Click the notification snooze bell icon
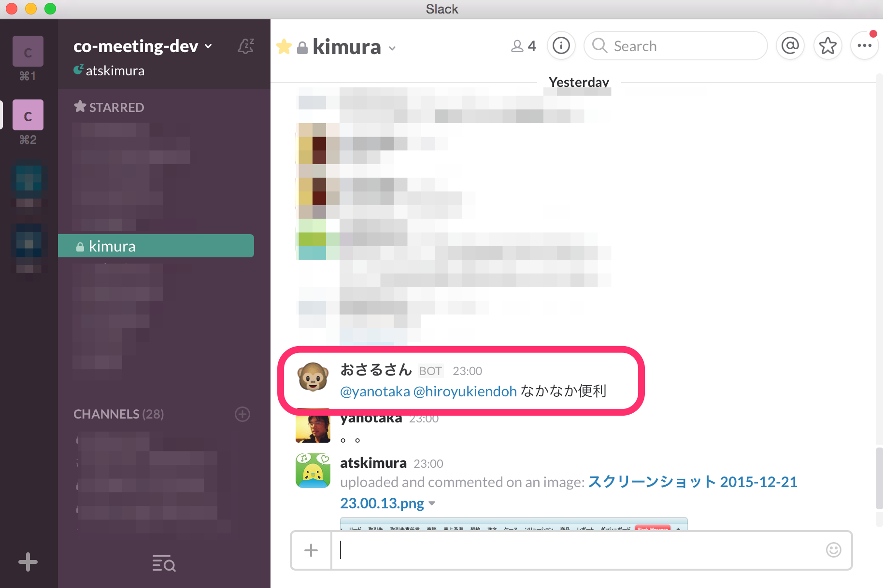The width and height of the screenshot is (883, 588). [x=246, y=46]
